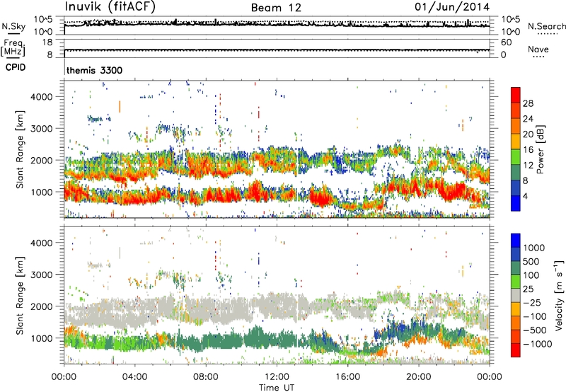
Task: Click the '18' frequency axis tick
Action: (47, 42)
